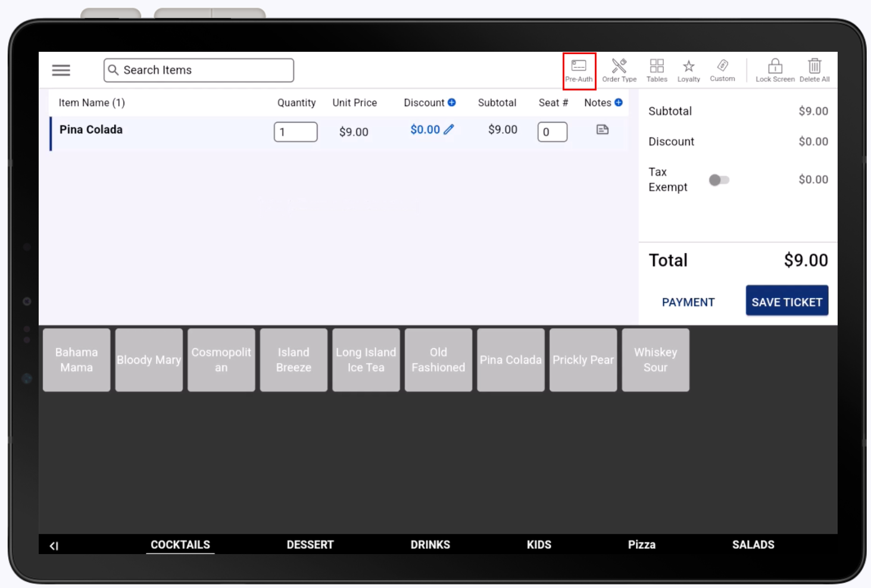The height and width of the screenshot is (588, 871).
Task: Click the $0.00 discount value link
Action: point(425,130)
